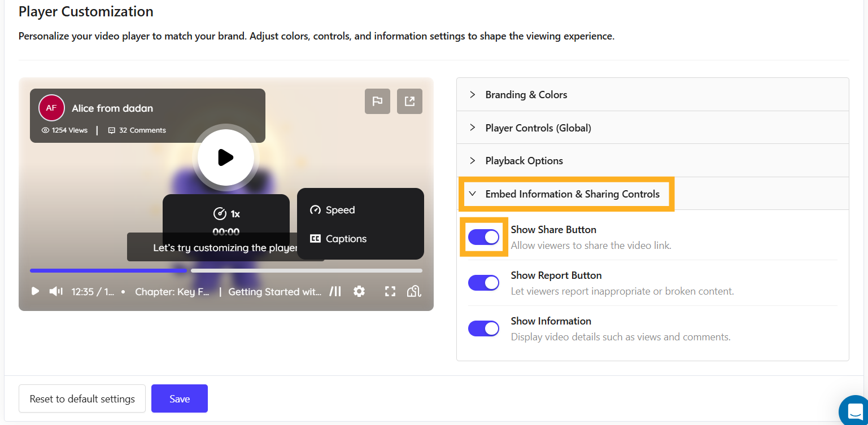Save the player customization changes
Image resolution: width=868 pixels, height=425 pixels.
click(179, 398)
